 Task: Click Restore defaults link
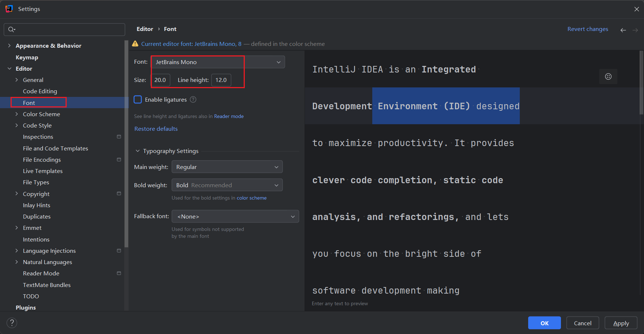pos(156,129)
